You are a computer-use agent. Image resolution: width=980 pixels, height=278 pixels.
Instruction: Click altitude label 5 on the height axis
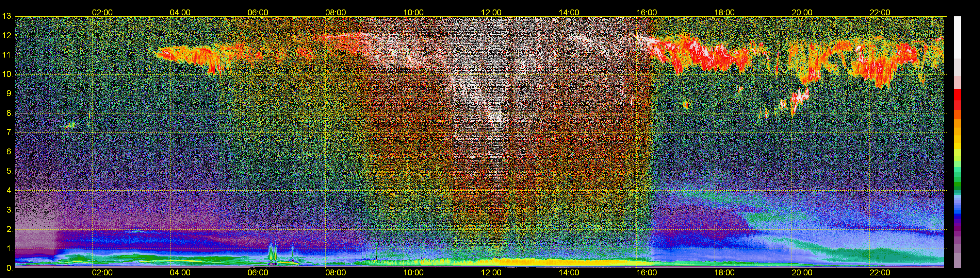9,171
